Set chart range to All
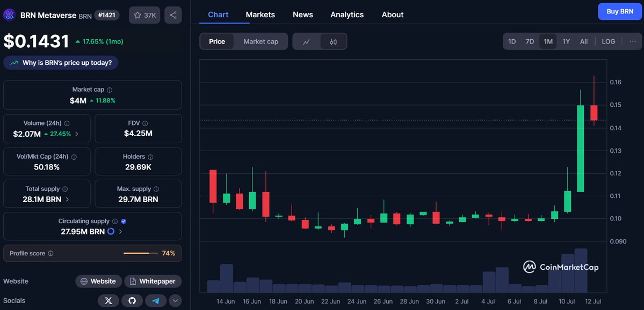Screen dimensions: 644x310 pyautogui.click(x=584, y=41)
